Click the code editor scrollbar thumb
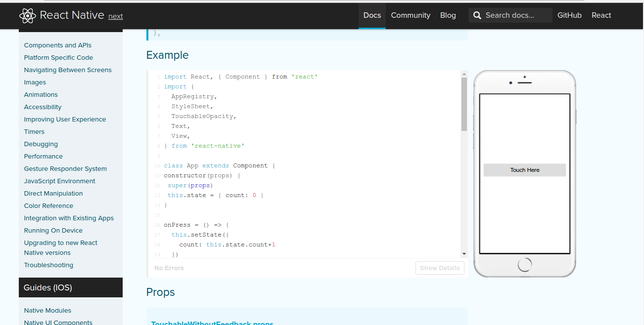This screenshot has width=644, height=325. point(464,104)
